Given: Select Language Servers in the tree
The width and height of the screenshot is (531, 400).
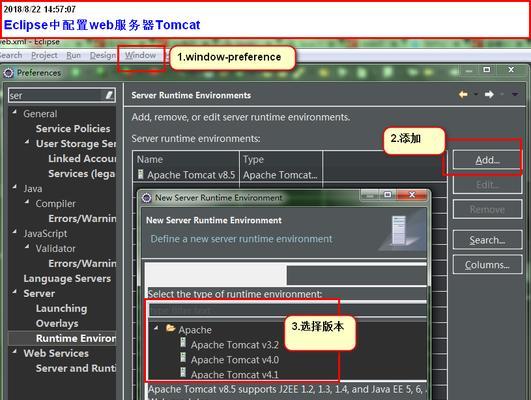Looking at the screenshot, I should pyautogui.click(x=67, y=279).
